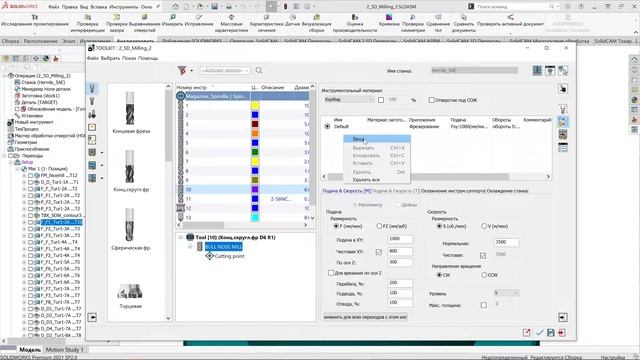Toggle the Отверстие под СОЖ checkbox
Viewport: 640px width, 360px height.
coord(431,100)
